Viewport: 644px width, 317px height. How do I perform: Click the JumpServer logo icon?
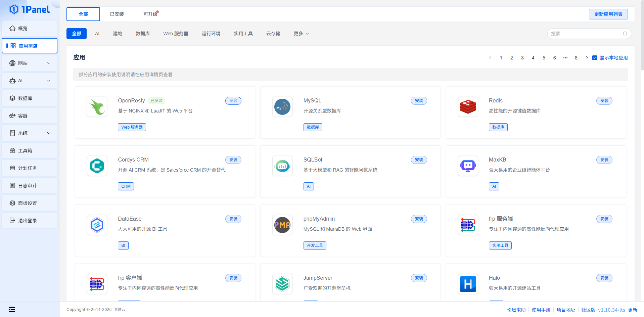click(x=282, y=284)
